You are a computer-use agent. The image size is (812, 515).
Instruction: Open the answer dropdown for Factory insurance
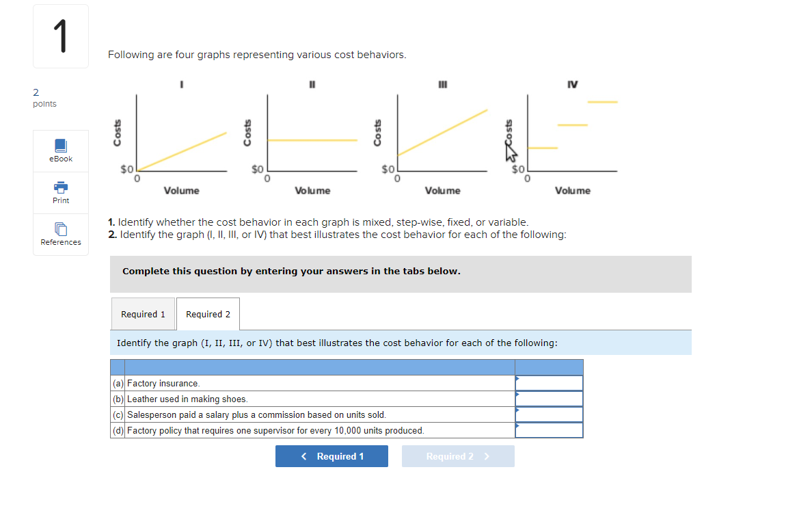pyautogui.click(x=549, y=383)
